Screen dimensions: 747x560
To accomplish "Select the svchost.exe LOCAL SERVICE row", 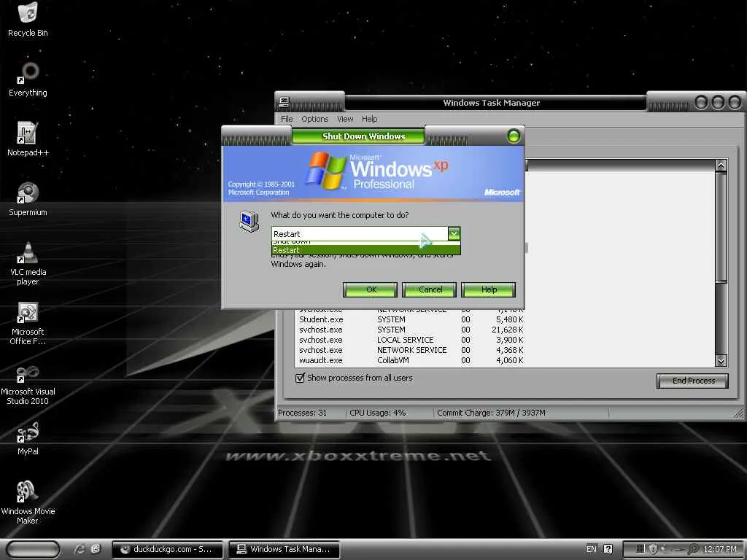I will tap(411, 340).
